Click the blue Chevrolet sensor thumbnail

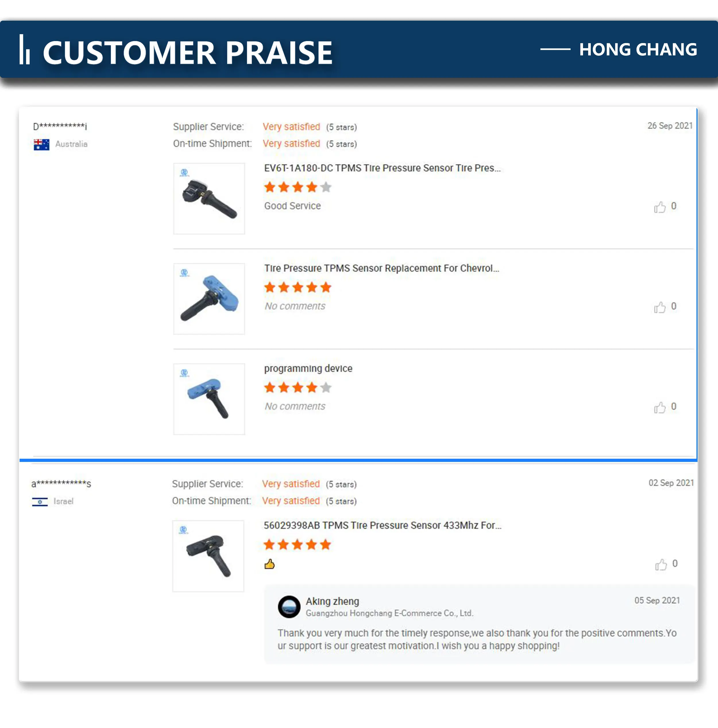[209, 299]
